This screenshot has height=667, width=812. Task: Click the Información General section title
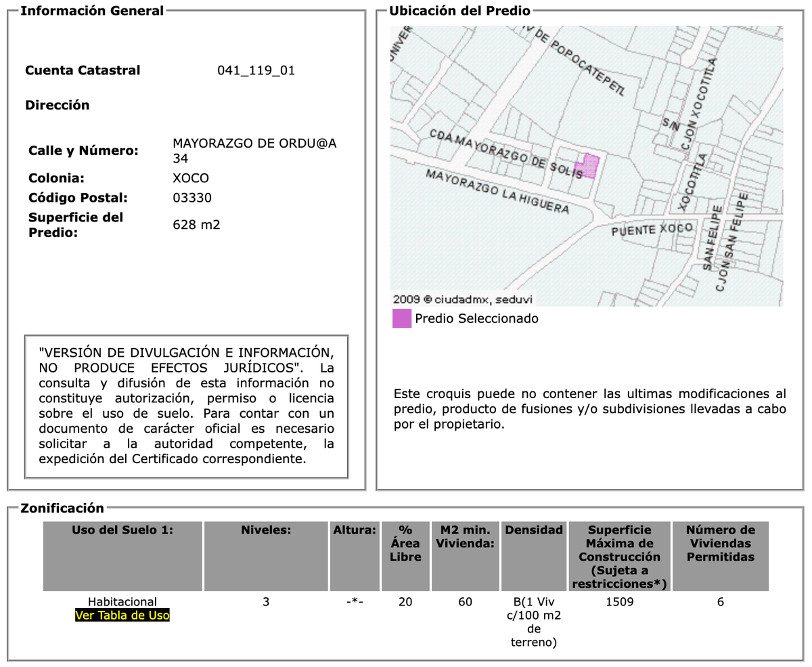point(92,11)
